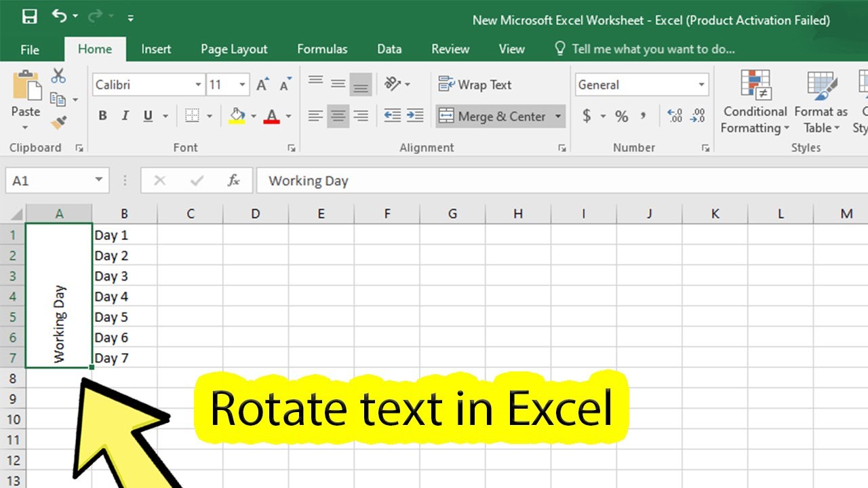The image size is (868, 488).
Task: Decrease the indent
Action: [392, 116]
